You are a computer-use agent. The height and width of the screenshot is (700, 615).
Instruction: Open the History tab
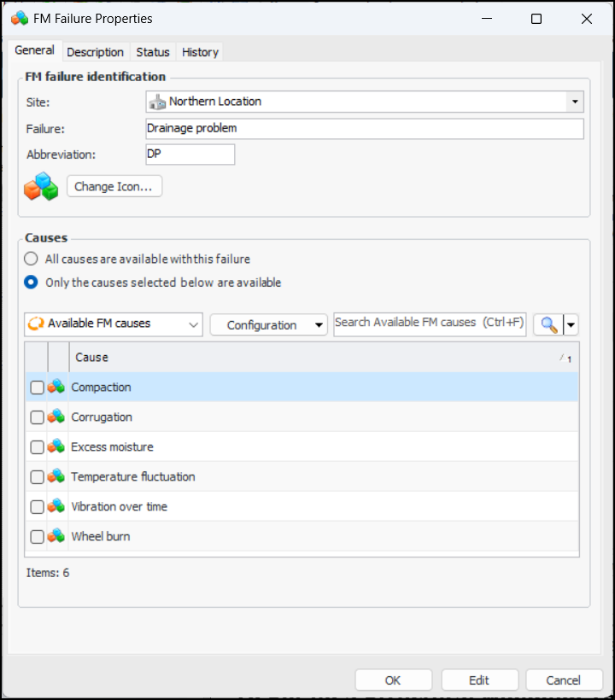pyautogui.click(x=200, y=52)
